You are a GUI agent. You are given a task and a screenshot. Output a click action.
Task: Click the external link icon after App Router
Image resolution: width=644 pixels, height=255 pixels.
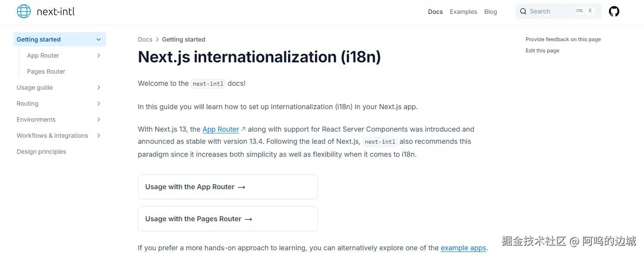pyautogui.click(x=243, y=129)
